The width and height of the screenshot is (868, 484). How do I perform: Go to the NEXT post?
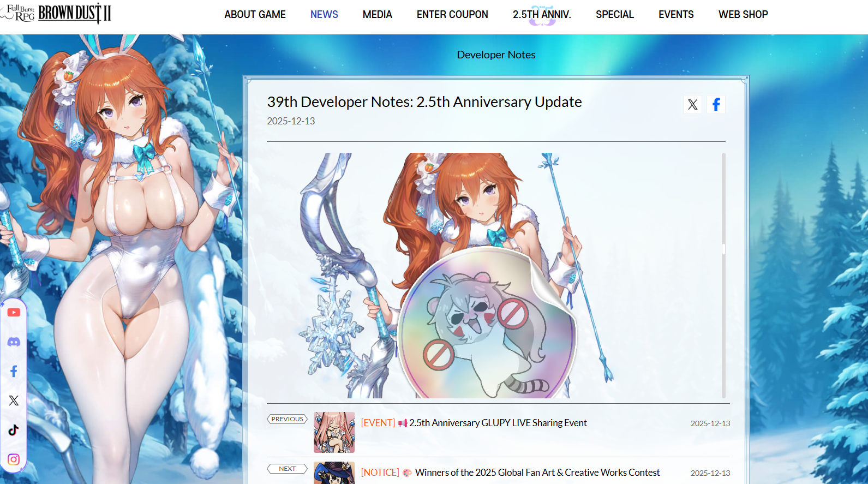pyautogui.click(x=287, y=469)
